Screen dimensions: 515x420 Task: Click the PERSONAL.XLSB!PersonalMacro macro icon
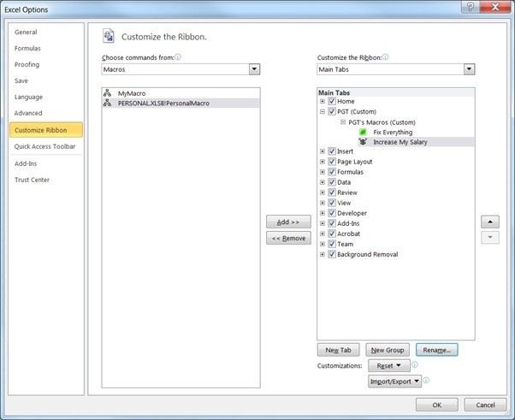pos(107,104)
